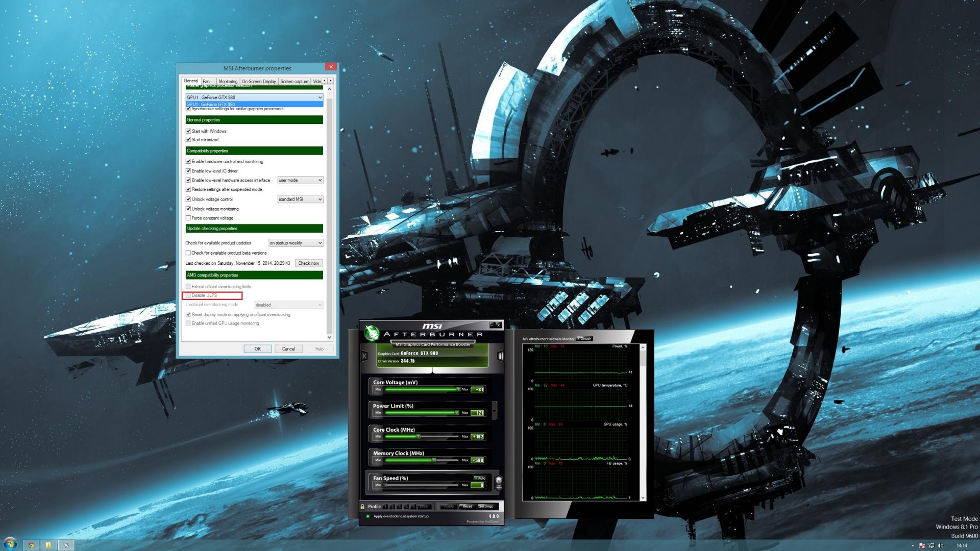This screenshot has height=551, width=980.
Task: Open the Action Center flag icon
Action: click(922, 545)
